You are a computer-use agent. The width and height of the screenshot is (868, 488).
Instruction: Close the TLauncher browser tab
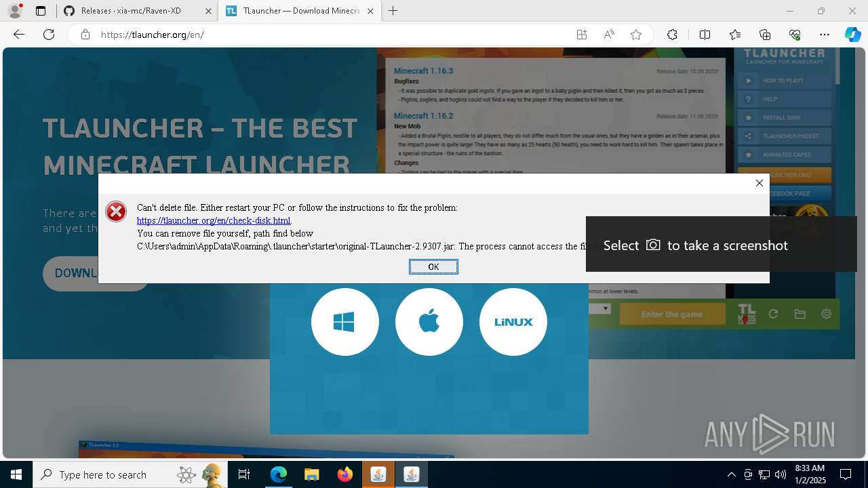point(370,11)
